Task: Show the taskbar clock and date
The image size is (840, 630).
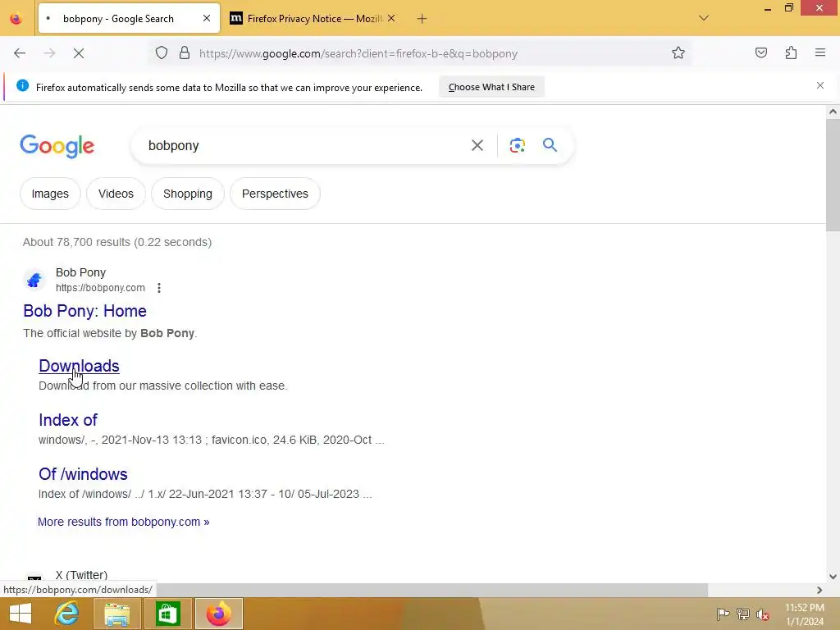Action: 805,614
